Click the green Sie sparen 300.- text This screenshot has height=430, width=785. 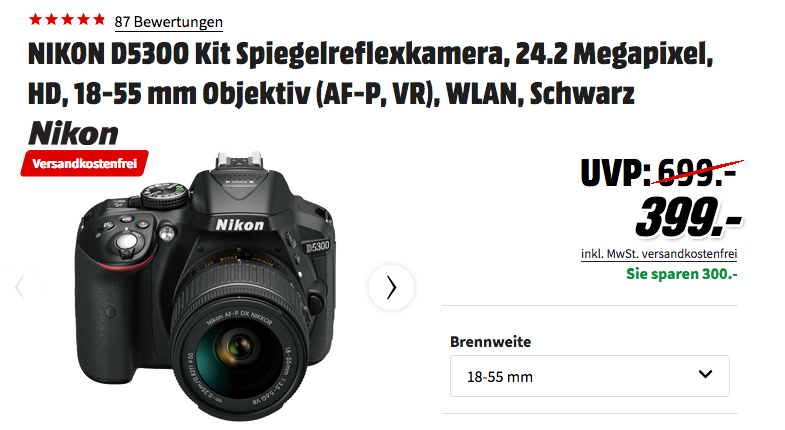point(681,274)
